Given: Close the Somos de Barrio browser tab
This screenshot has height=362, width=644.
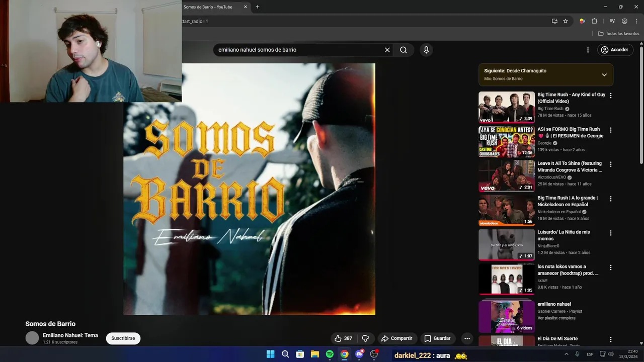Looking at the screenshot, I should click(246, 7).
